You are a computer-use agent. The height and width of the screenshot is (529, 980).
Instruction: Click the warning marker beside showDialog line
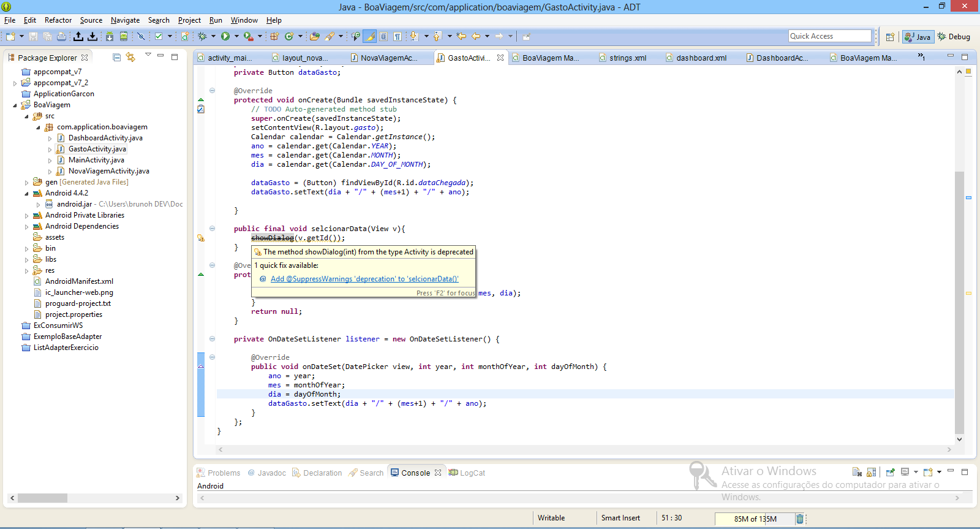pos(200,238)
